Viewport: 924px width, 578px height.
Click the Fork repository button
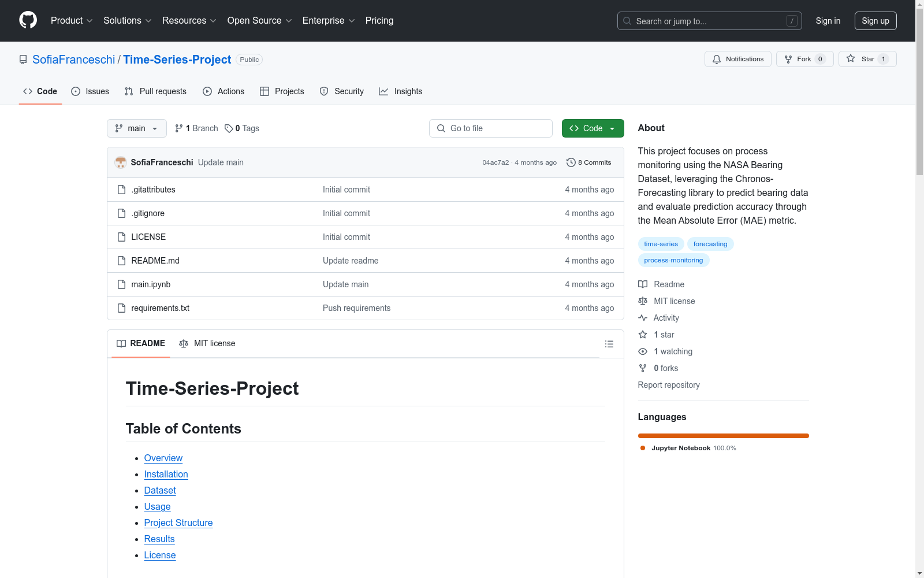[804, 59]
